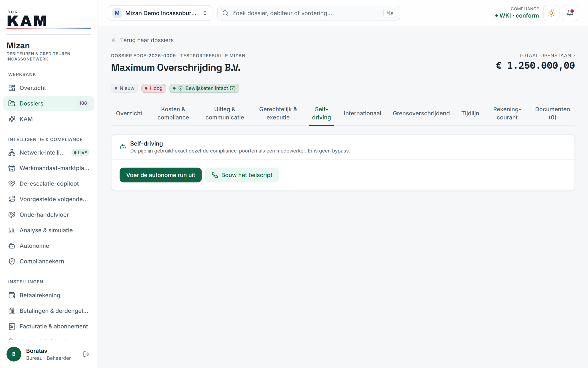Click the Boratav user avatar
588x368 pixels.
click(x=14, y=354)
